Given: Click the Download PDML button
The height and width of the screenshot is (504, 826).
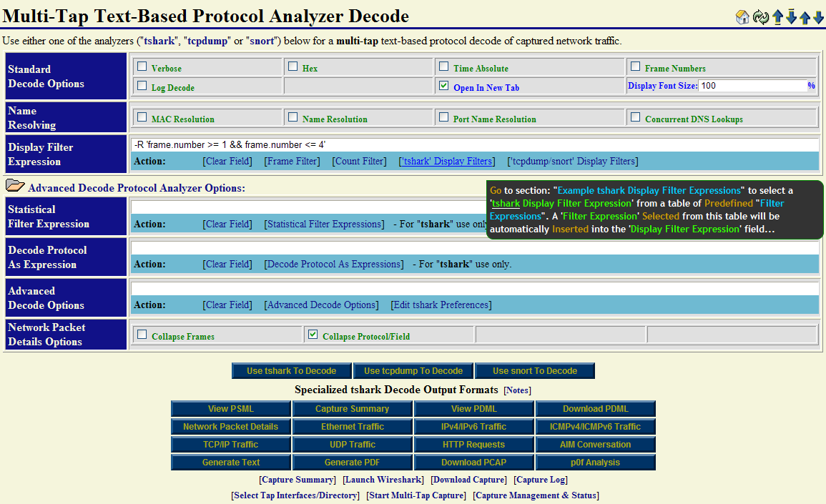Looking at the screenshot, I should (595, 409).
